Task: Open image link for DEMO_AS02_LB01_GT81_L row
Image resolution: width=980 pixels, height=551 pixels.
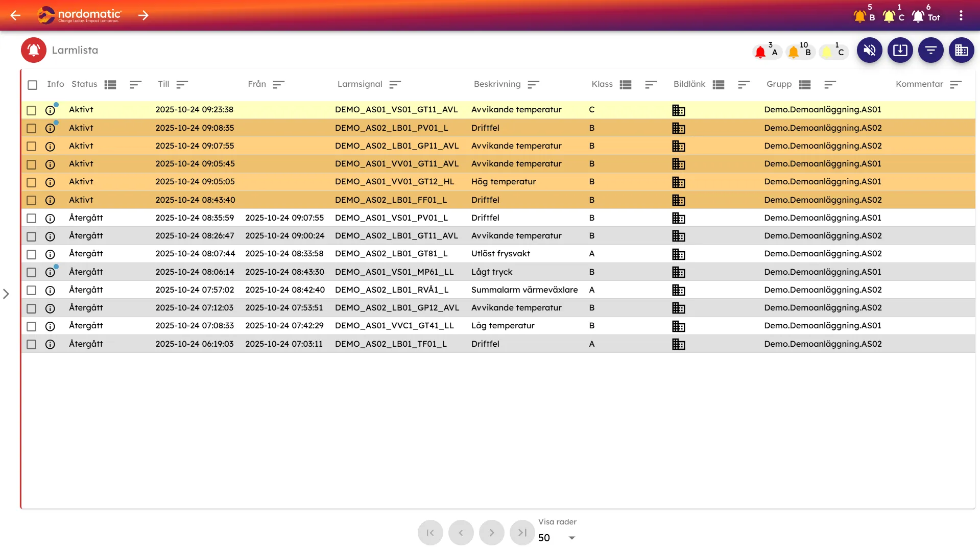Action: pos(678,254)
